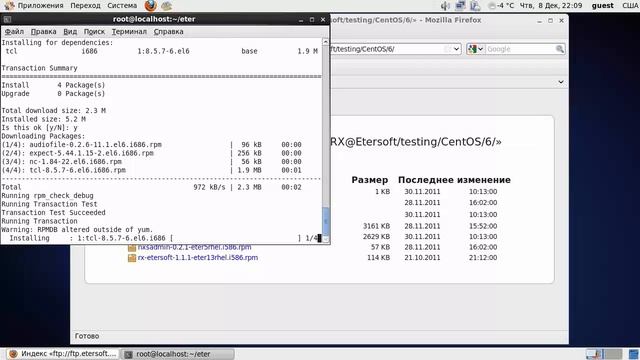
Task: Open the search engine selector dropdown
Action: [476, 49]
